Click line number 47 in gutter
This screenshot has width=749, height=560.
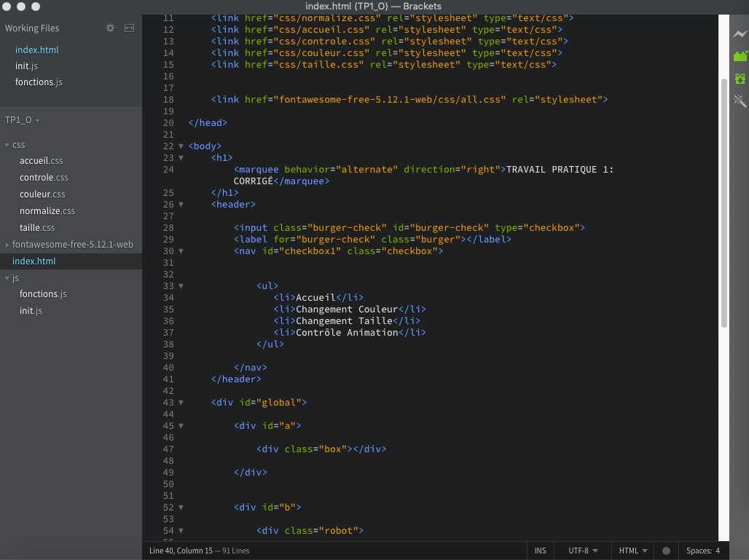(x=168, y=449)
